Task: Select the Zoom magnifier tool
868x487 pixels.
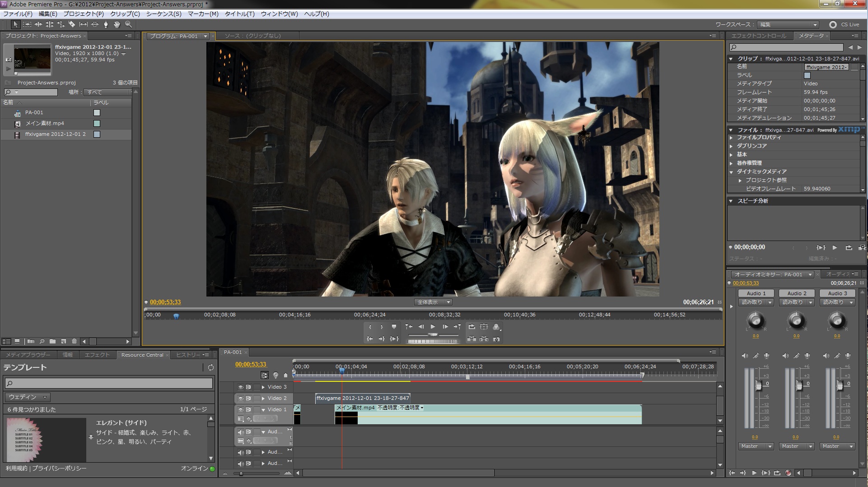Action: (128, 24)
